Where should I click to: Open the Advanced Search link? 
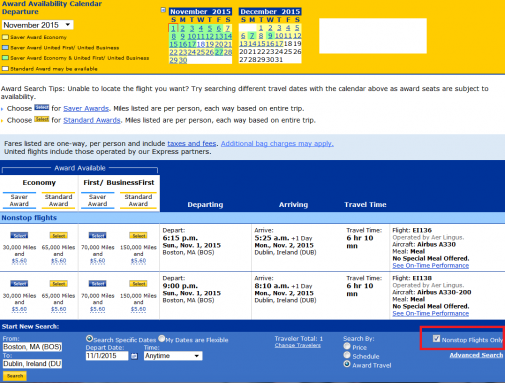(x=476, y=355)
